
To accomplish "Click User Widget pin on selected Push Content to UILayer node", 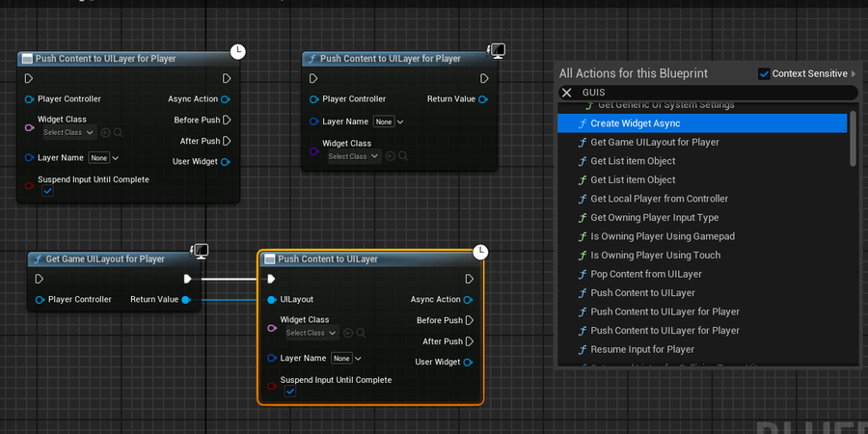I will [469, 363].
